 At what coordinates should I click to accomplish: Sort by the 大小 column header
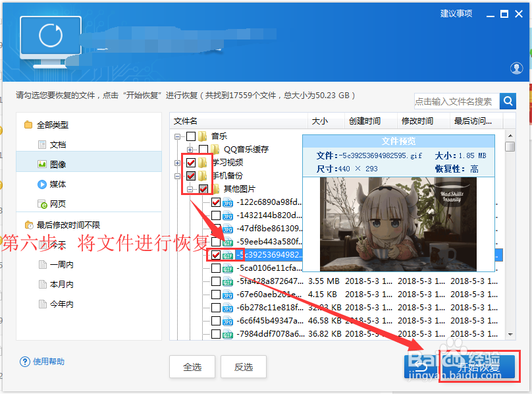[x=326, y=121]
